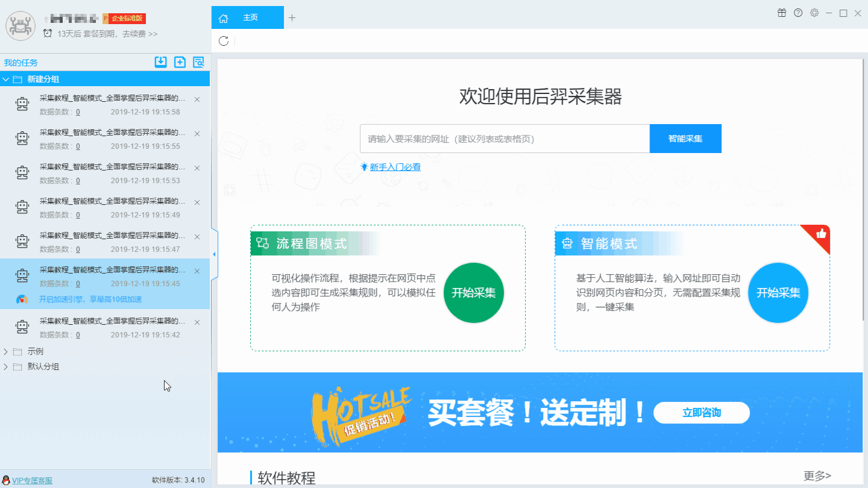Start collection in smart mode
868x488 pixels.
(x=778, y=293)
